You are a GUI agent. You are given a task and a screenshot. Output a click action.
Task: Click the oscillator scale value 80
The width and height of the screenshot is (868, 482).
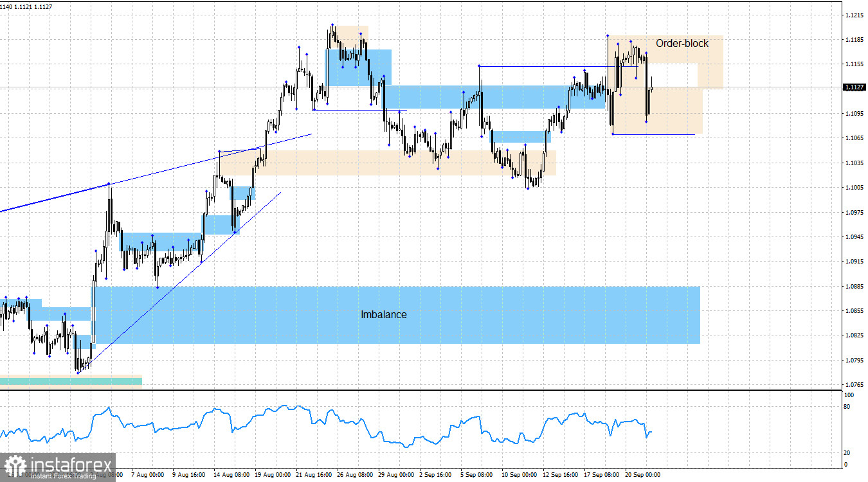click(x=847, y=407)
